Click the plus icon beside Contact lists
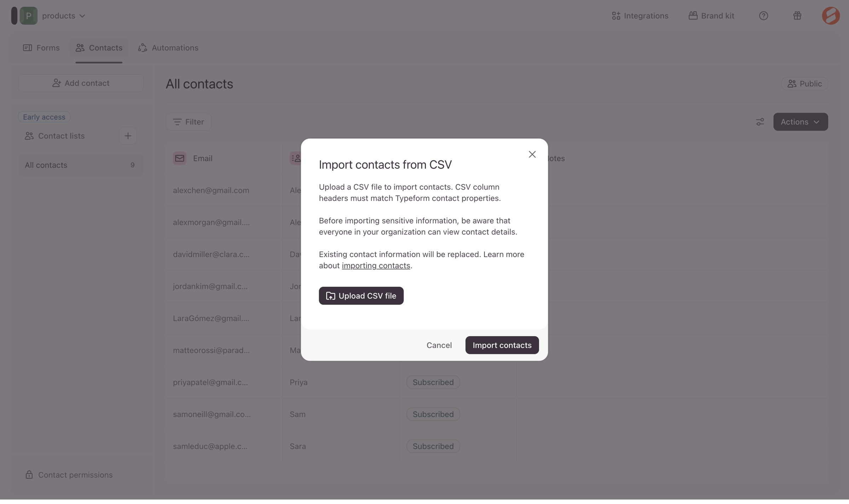The height and width of the screenshot is (504, 849). point(128,136)
